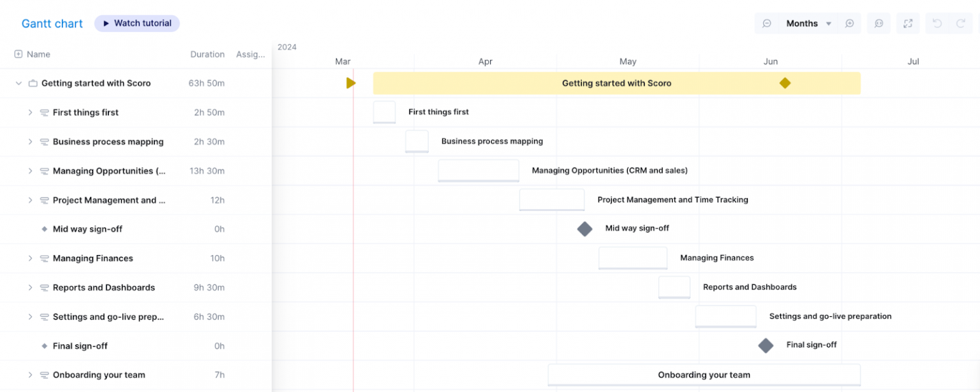Click the Watch tutorial button
The width and height of the screenshot is (980, 392).
click(137, 24)
